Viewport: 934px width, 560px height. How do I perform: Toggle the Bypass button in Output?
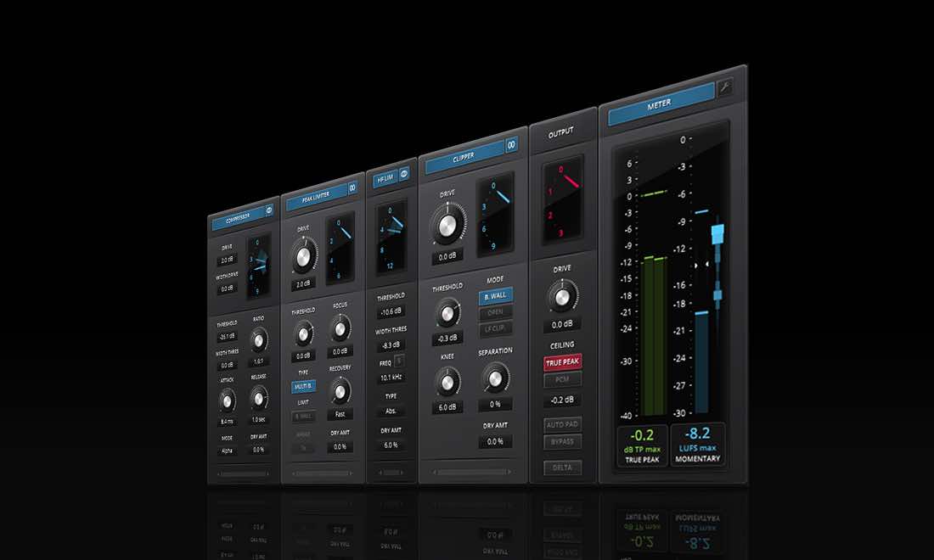pos(562,442)
